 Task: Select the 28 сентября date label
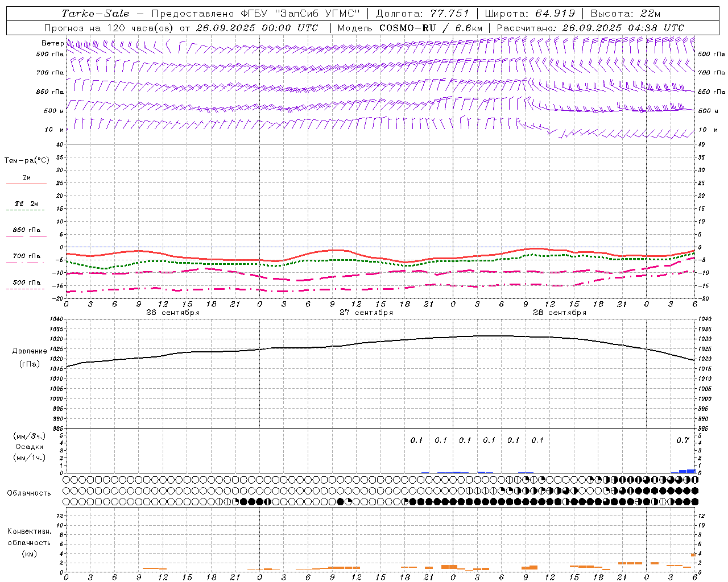click(559, 313)
